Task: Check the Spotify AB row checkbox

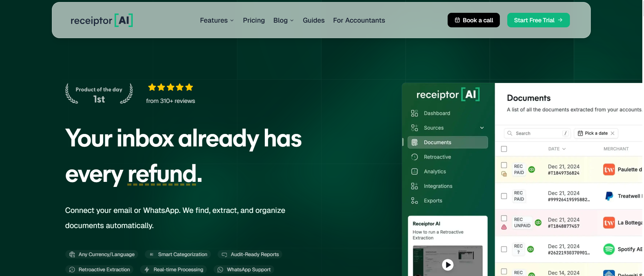Action: coord(504,249)
